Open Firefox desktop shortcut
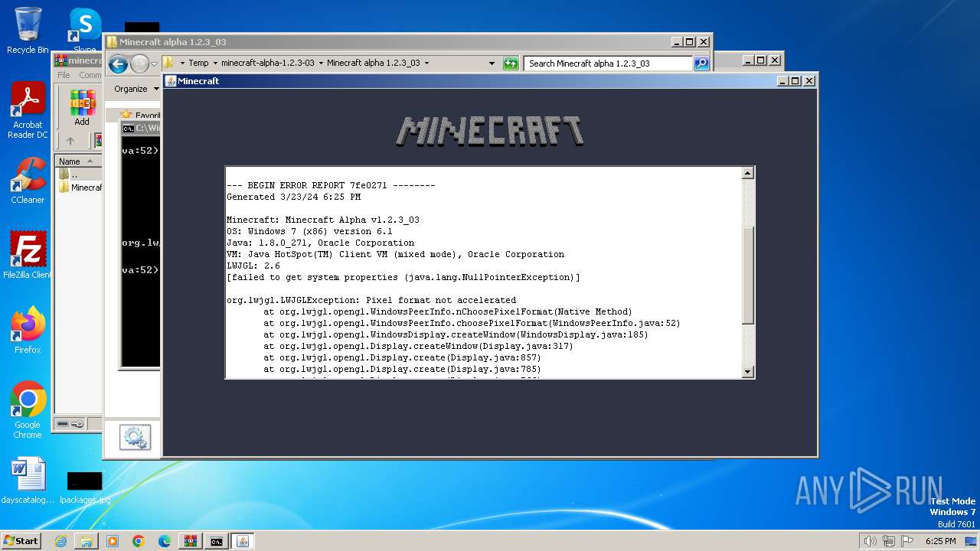980x551 pixels. tap(28, 331)
